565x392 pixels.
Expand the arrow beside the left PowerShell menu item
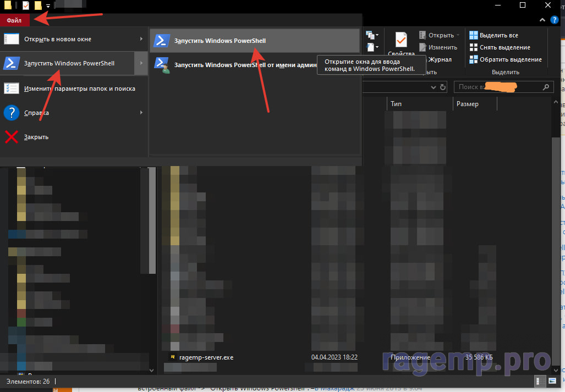click(x=141, y=63)
